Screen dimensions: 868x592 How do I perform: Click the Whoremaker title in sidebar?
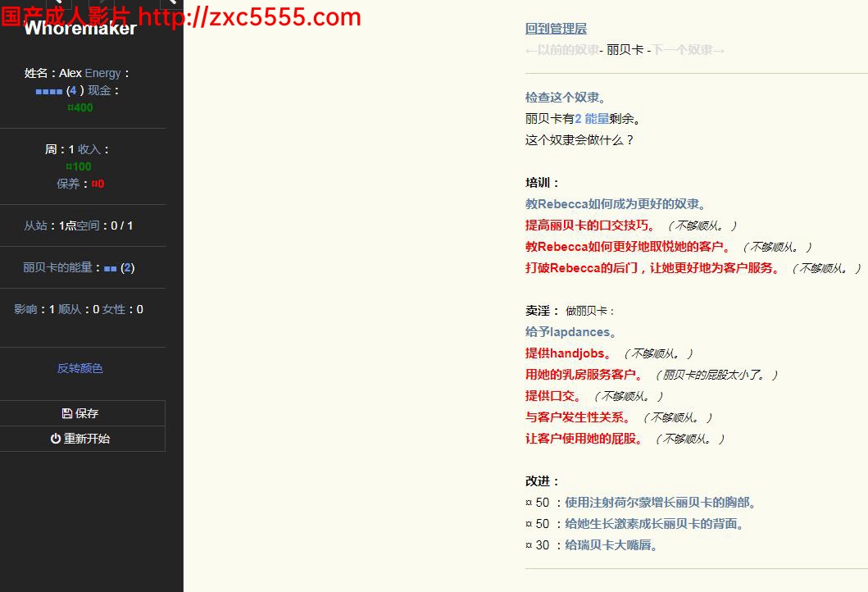80,29
